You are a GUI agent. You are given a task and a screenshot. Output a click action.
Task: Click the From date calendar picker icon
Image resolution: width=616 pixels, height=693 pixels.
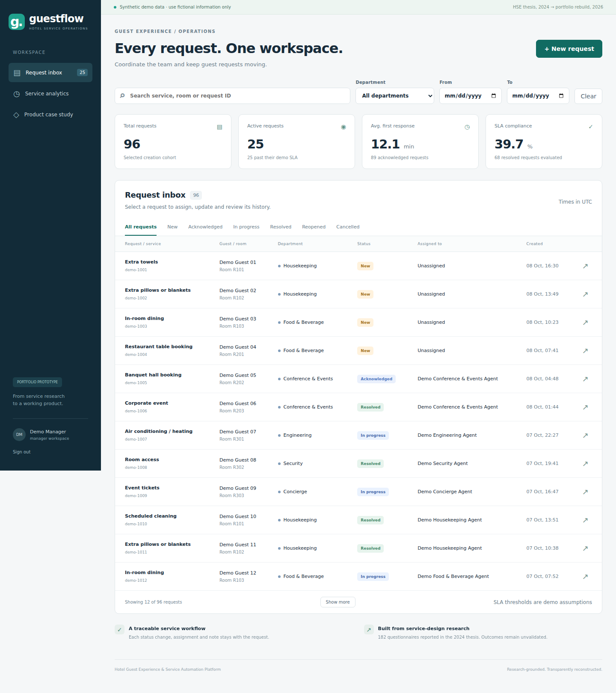pos(494,96)
